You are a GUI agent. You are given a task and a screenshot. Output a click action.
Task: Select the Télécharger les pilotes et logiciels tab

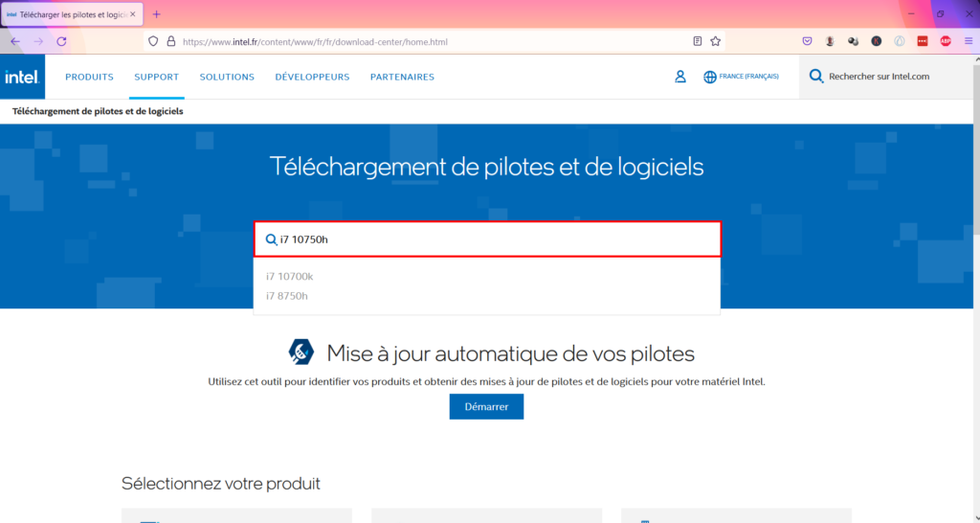tap(72, 14)
